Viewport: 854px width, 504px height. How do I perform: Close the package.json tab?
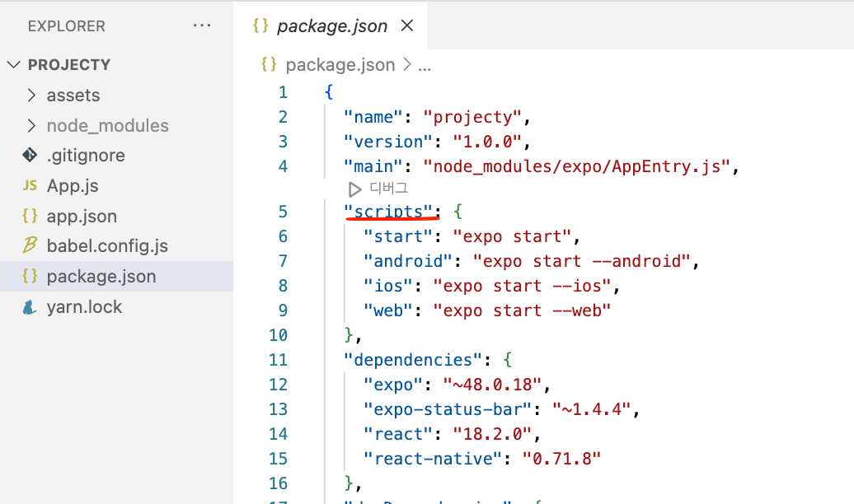pyautogui.click(x=407, y=25)
